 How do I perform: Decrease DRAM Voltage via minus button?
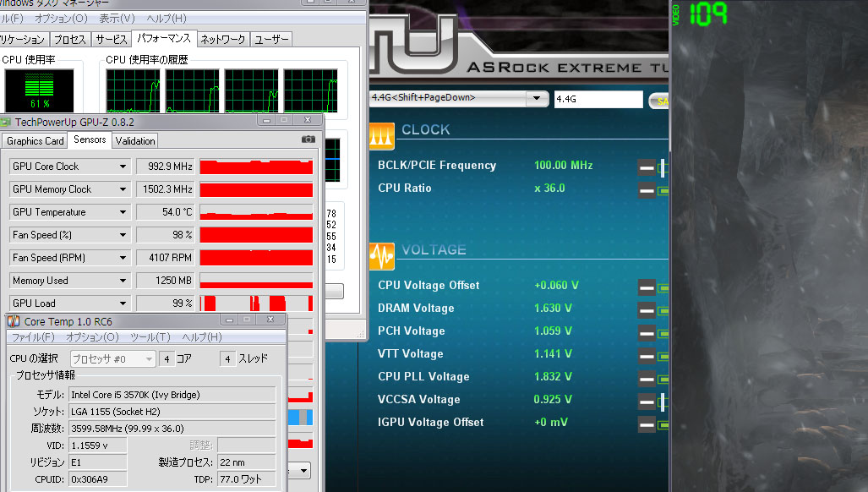tap(646, 310)
